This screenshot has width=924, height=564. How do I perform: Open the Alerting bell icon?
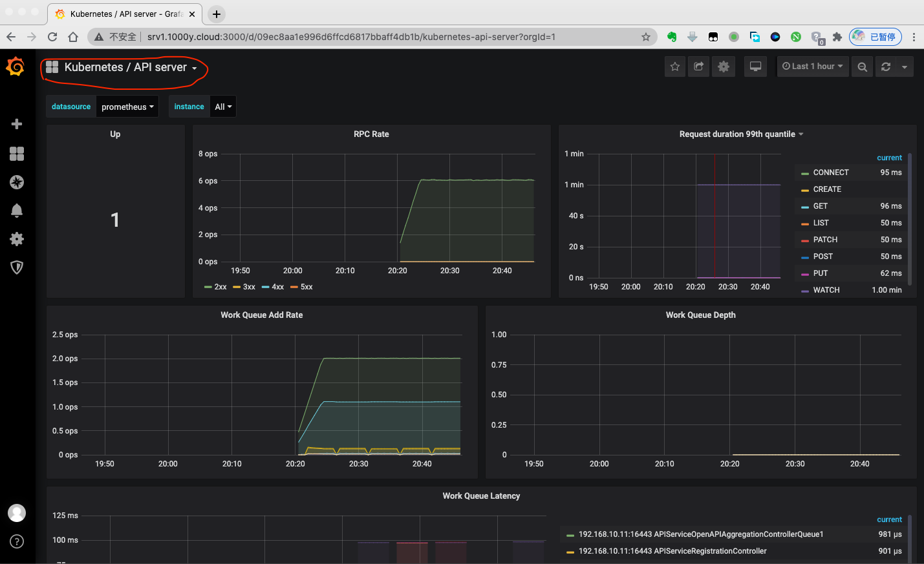(17, 211)
